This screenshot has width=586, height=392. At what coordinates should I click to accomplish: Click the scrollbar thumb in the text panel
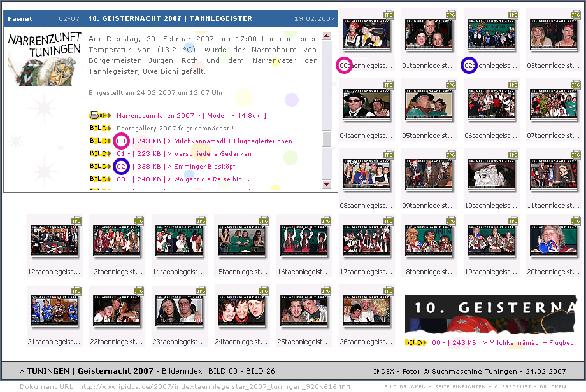[x=327, y=139]
